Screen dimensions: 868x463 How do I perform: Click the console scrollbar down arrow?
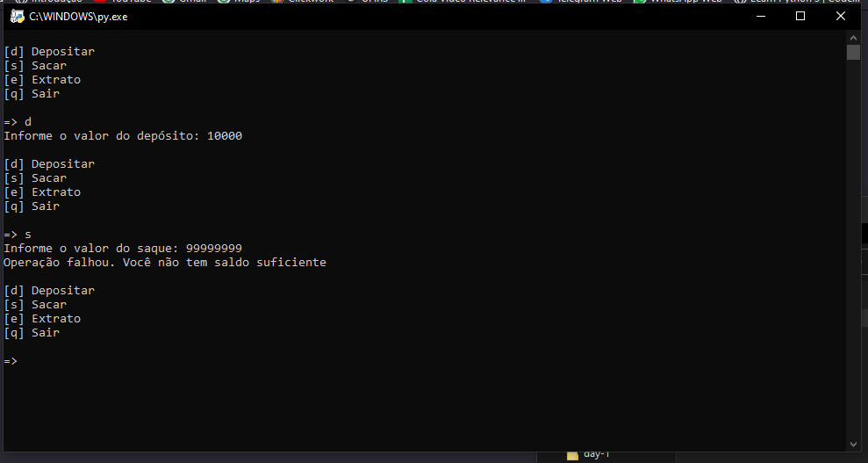pyautogui.click(x=853, y=445)
